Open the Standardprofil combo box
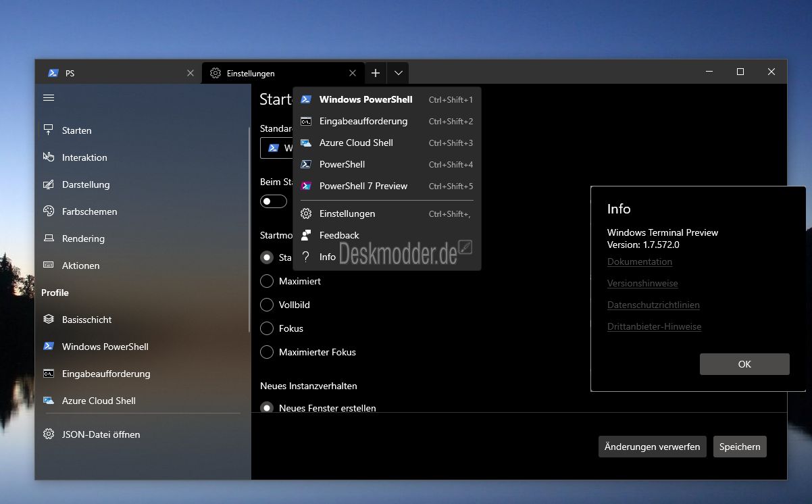812x504 pixels. pos(276,148)
